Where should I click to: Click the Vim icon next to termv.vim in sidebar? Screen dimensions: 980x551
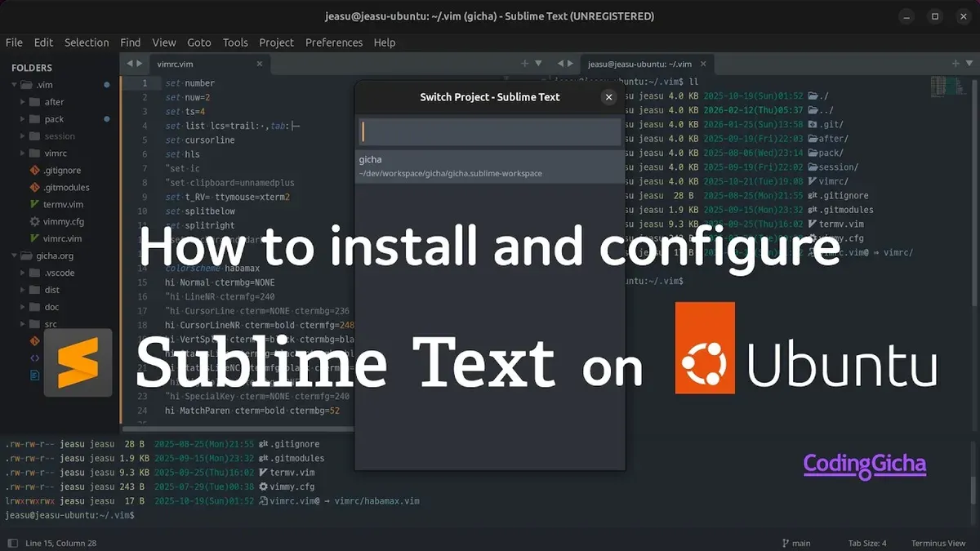click(x=34, y=205)
